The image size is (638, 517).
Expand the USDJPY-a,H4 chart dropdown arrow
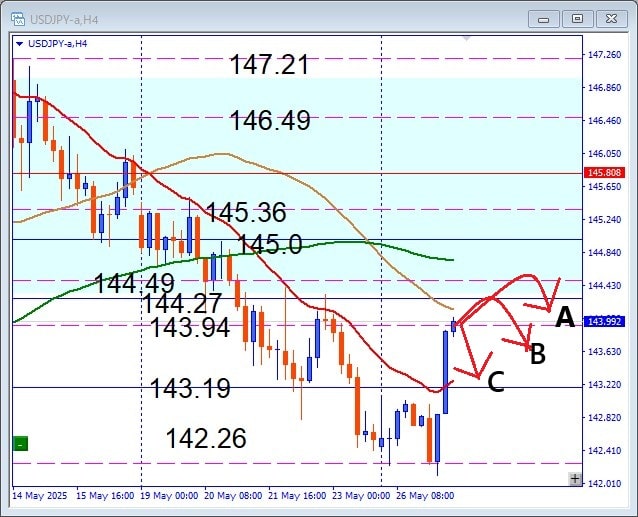19,44
